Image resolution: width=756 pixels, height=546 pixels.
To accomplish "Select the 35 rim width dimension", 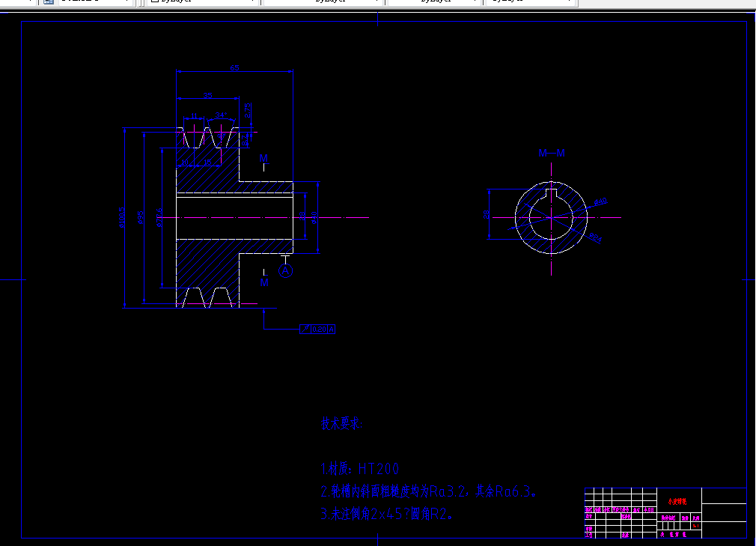I will (x=208, y=95).
